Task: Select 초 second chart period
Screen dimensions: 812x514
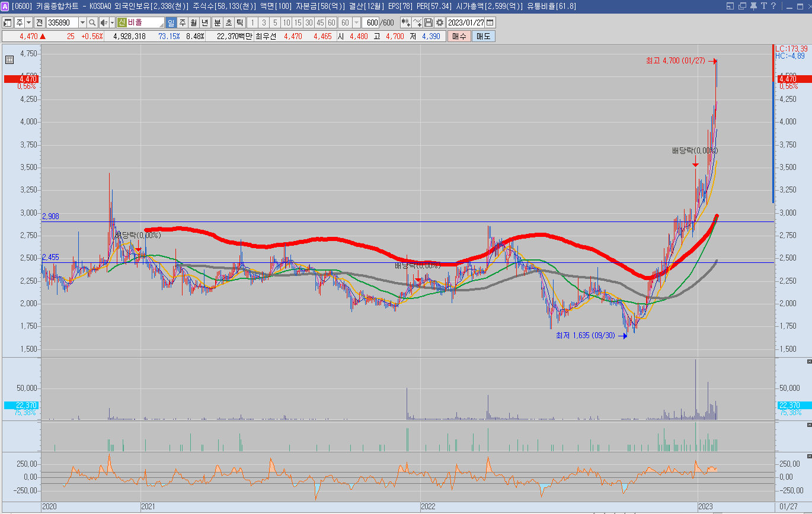Action: click(x=228, y=23)
